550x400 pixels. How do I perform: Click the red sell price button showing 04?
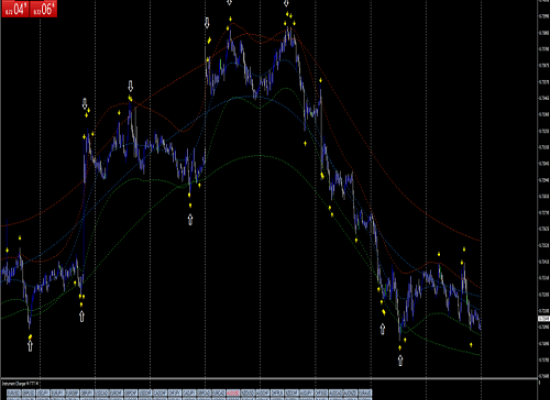pos(15,9)
